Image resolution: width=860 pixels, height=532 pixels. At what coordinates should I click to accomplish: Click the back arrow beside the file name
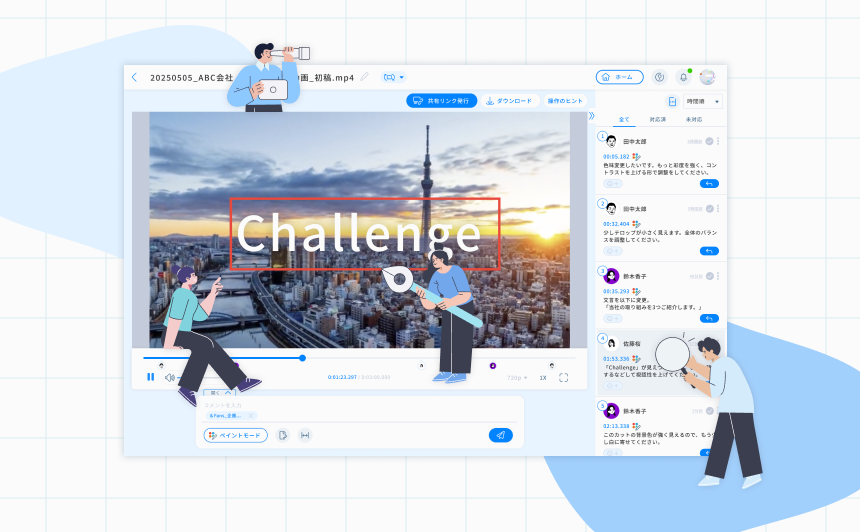(135, 77)
